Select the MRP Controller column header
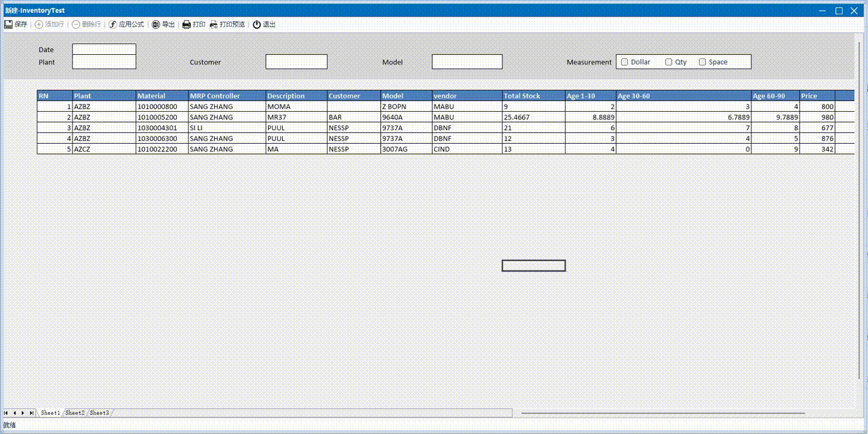The width and height of the screenshot is (868, 434). [226, 96]
